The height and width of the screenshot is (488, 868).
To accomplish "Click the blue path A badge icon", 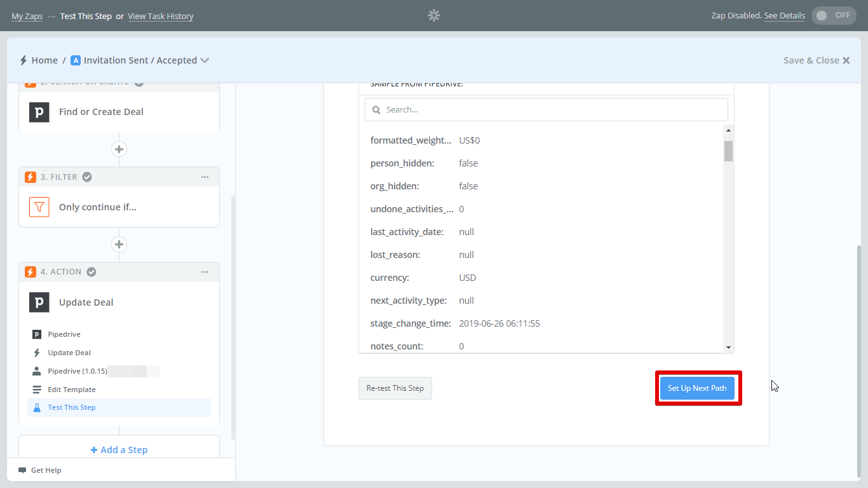I will [76, 60].
